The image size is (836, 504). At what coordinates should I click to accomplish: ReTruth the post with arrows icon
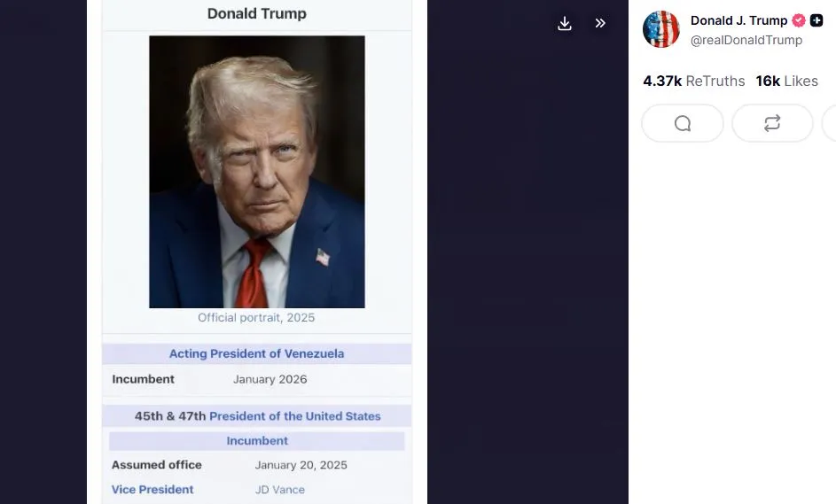(772, 124)
